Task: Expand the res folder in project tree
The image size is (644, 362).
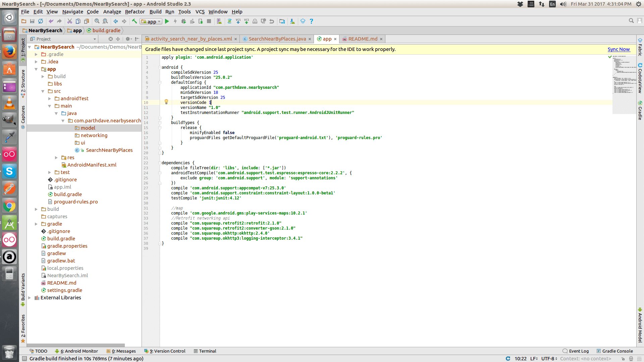Action: pyautogui.click(x=56, y=158)
